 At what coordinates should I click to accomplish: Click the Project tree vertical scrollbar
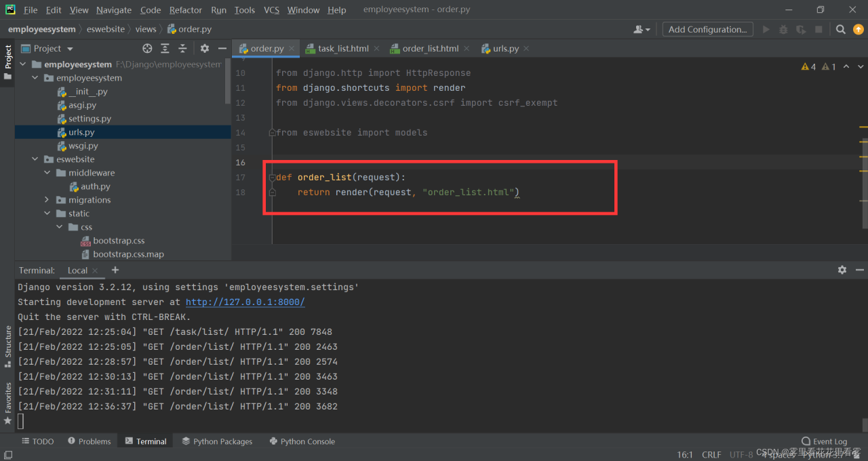pos(228,81)
